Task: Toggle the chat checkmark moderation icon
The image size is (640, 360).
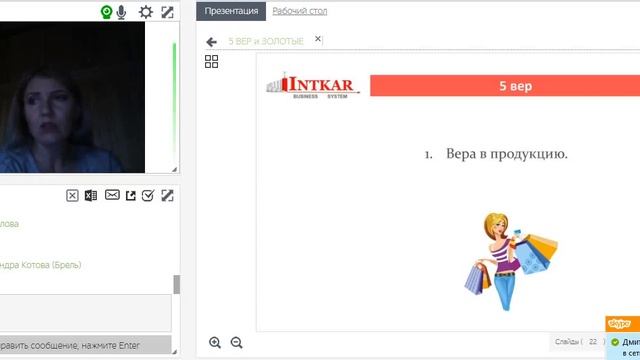Action: tap(148, 196)
